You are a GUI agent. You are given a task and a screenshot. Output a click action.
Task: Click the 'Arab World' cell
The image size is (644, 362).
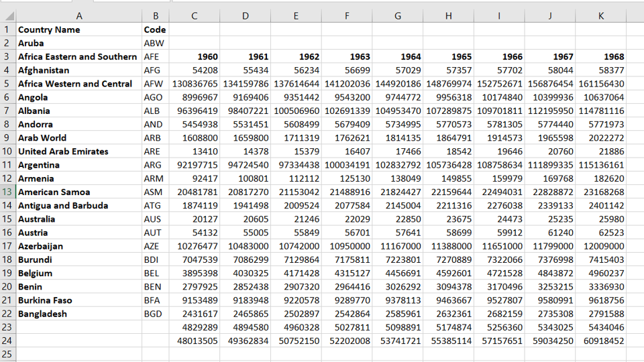[79, 138]
